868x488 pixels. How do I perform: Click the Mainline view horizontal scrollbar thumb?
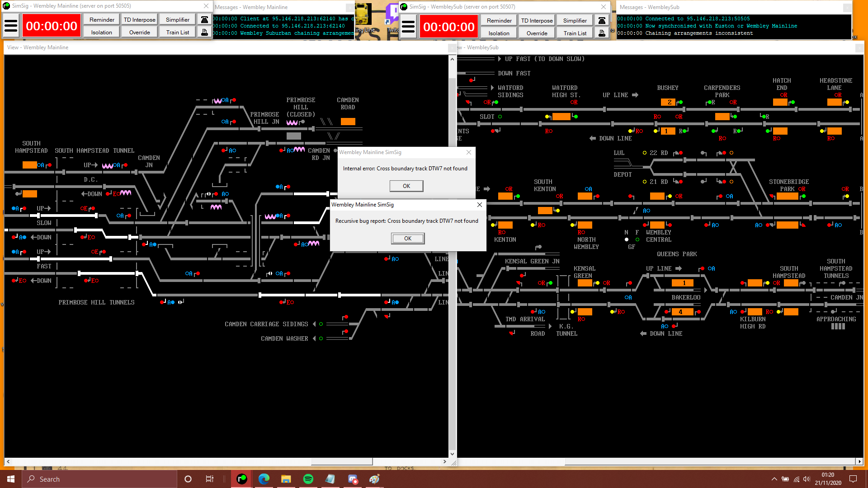342,461
